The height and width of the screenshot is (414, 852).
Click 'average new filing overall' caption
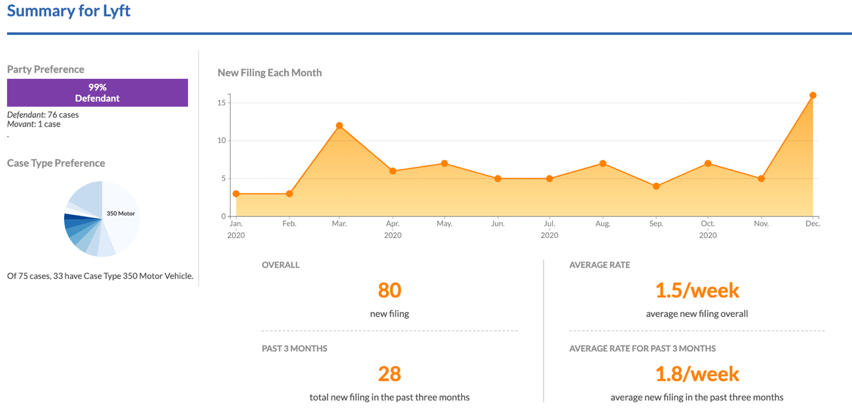click(x=697, y=313)
